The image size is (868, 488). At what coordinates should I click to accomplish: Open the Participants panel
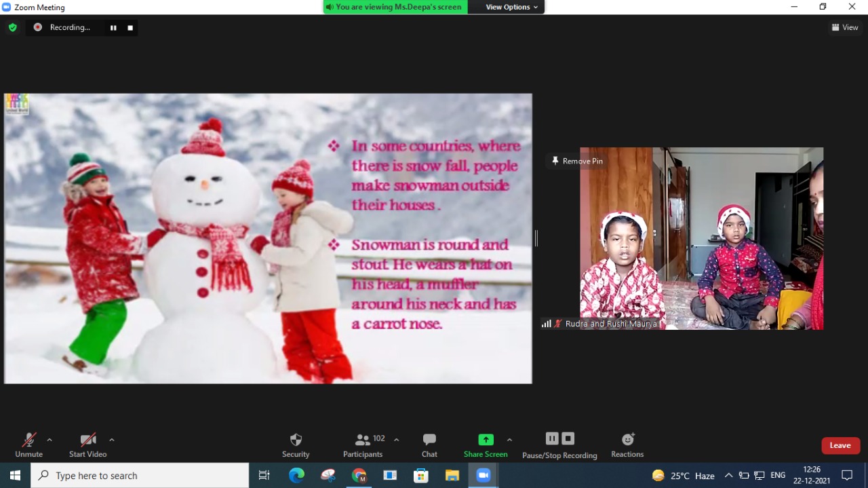click(x=363, y=445)
